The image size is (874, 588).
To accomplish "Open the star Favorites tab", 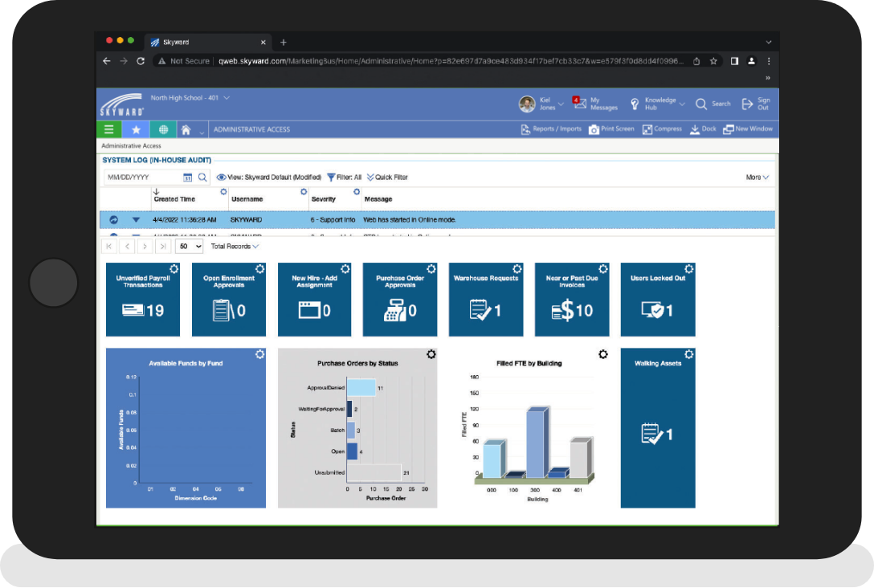I will pos(136,129).
